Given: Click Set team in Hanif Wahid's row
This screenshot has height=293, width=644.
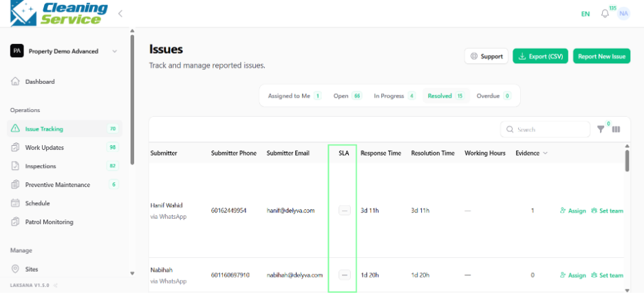Looking at the screenshot, I should coord(607,210).
